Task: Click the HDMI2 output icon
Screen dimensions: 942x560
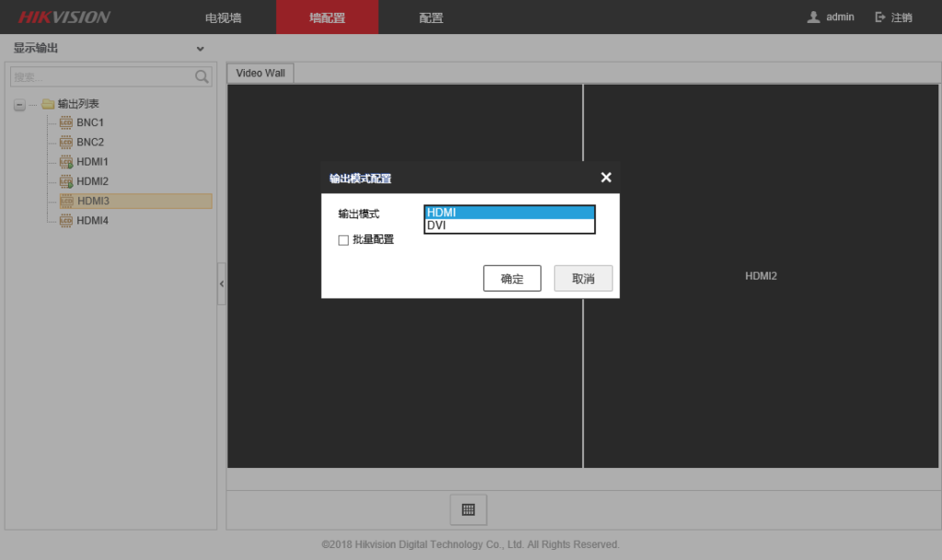Action: 66,181
